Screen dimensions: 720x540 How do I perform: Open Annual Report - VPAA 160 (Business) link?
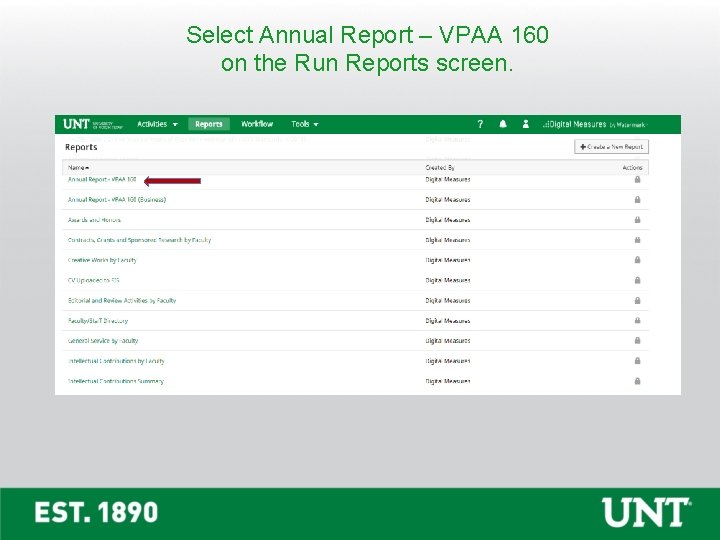tap(117, 200)
